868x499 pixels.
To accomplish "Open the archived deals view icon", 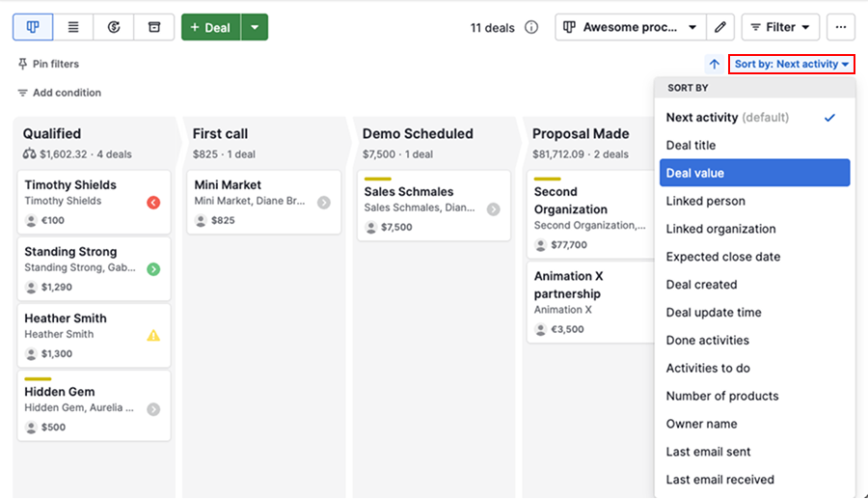I will pyautogui.click(x=154, y=27).
